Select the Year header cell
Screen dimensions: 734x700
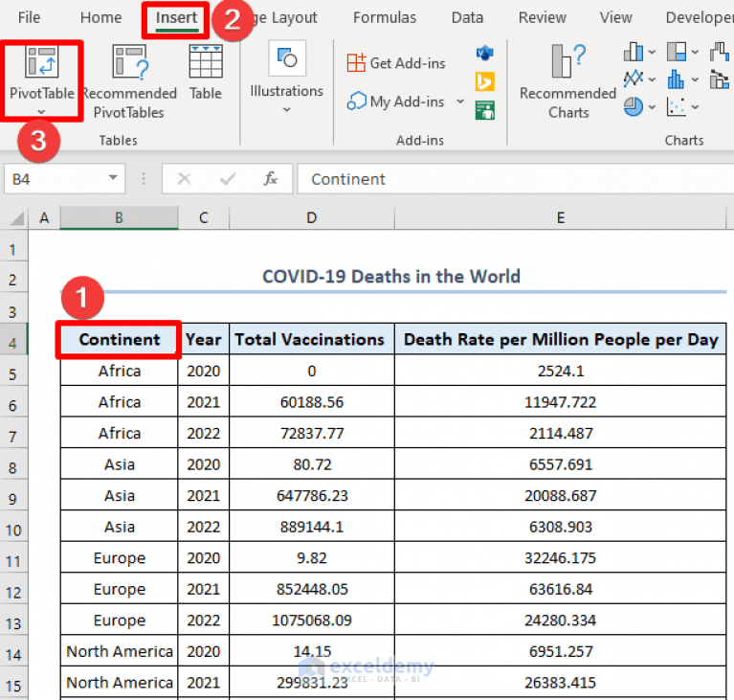[x=204, y=339]
